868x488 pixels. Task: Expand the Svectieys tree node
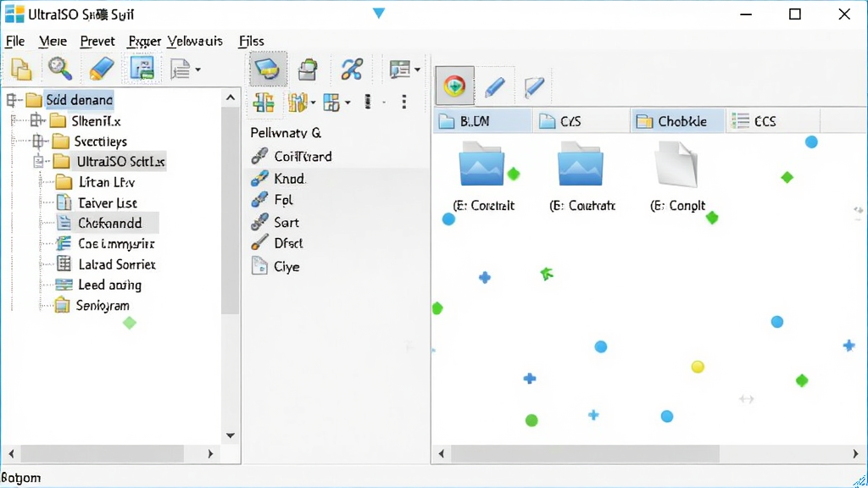pyautogui.click(x=38, y=141)
